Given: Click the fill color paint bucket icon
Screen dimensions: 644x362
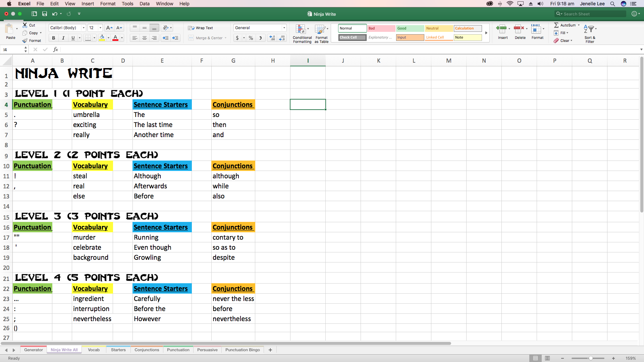Looking at the screenshot, I should tap(102, 38).
